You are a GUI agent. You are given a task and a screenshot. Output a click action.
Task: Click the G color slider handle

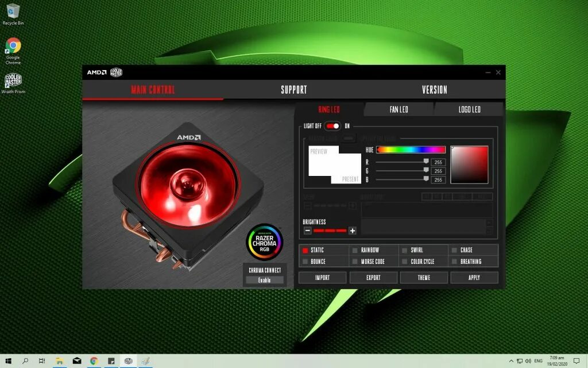[426, 170]
